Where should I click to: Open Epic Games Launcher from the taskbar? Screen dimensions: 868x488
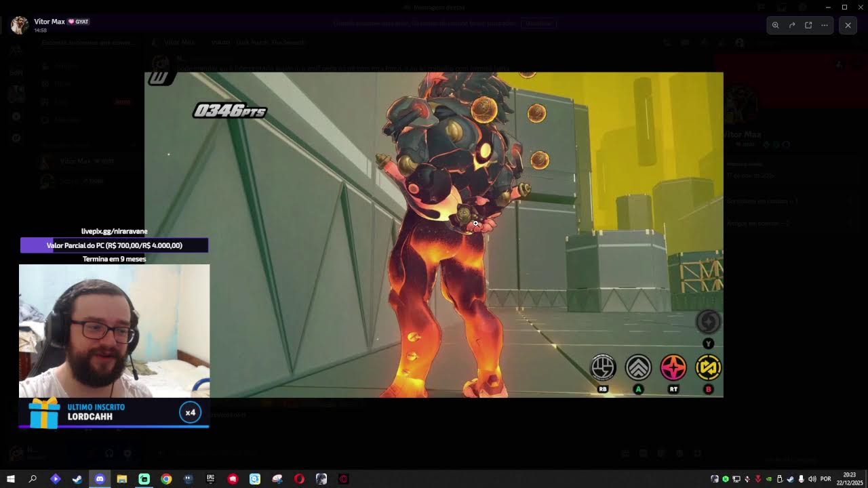210,479
